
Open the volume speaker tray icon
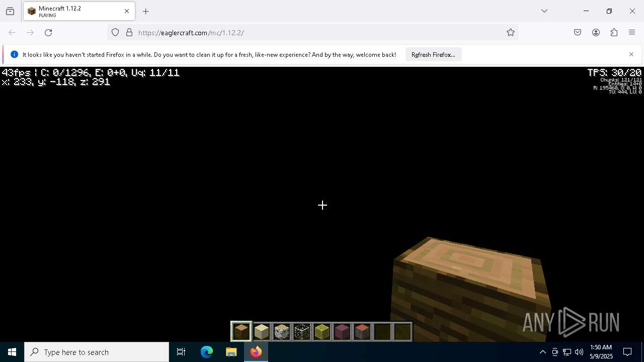pos(579,352)
